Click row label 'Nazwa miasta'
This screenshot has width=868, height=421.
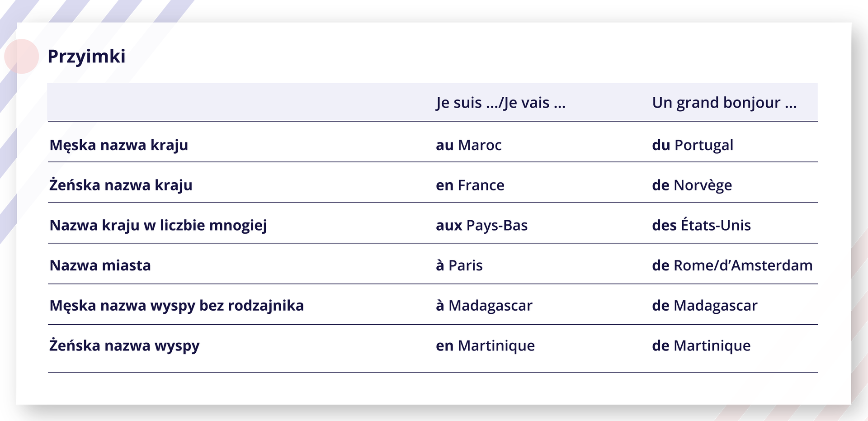point(100,265)
